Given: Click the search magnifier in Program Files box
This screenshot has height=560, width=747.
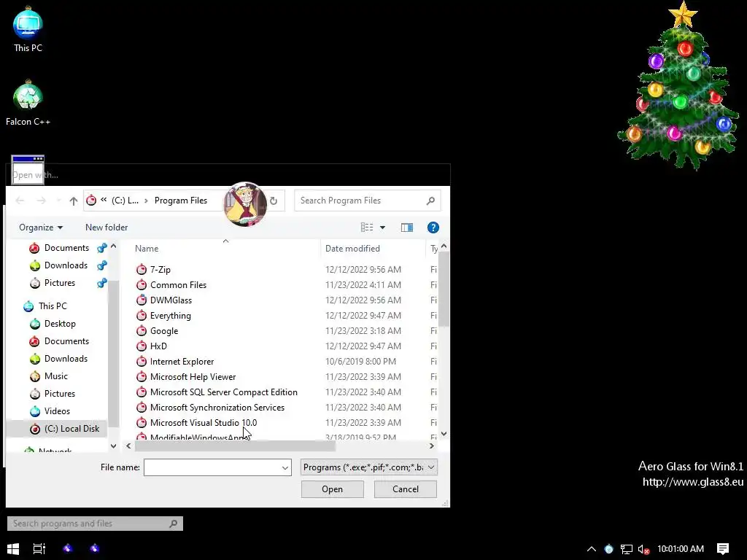Looking at the screenshot, I should click(x=430, y=201).
